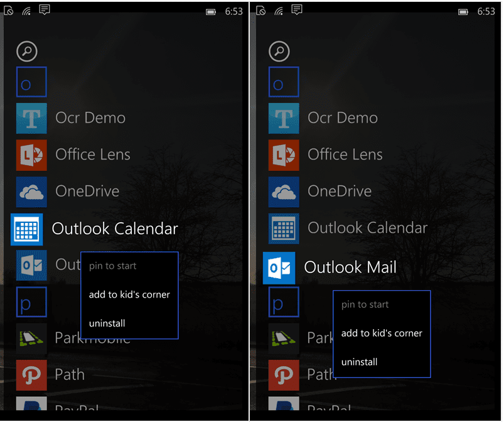Tap the Wi-Fi signal icon on left status bar
This screenshot has height=422, width=504.
pos(26,11)
